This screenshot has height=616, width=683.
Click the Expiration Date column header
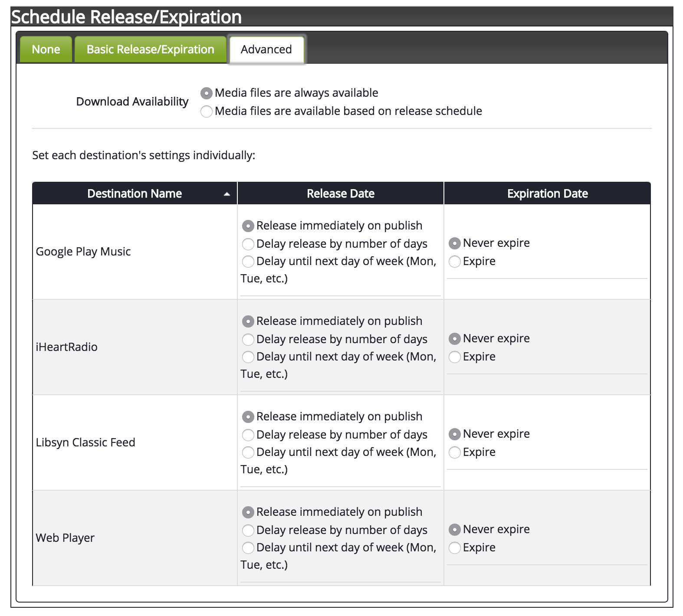click(547, 193)
